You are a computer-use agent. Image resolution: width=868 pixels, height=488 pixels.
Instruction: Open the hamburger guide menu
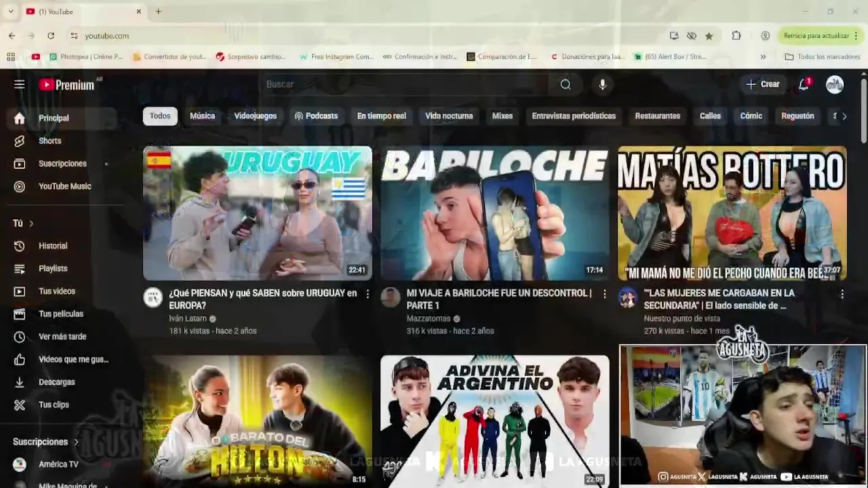(x=19, y=84)
